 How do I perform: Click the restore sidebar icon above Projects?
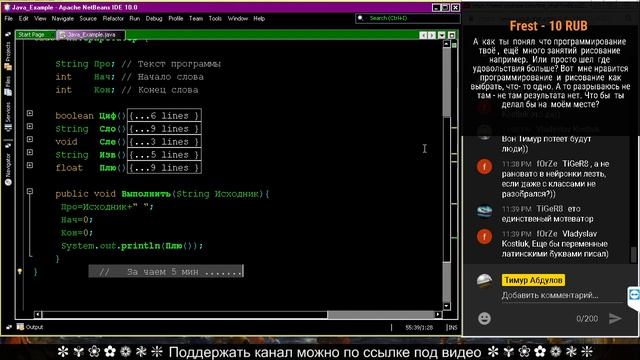[8, 35]
